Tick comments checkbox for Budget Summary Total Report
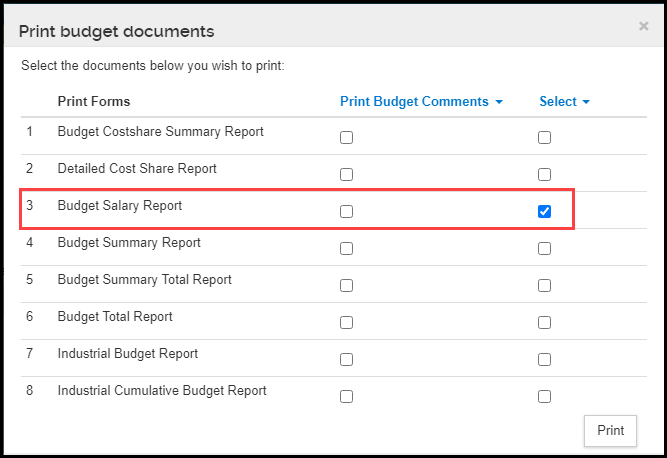The height and width of the screenshot is (458, 667). (x=346, y=285)
